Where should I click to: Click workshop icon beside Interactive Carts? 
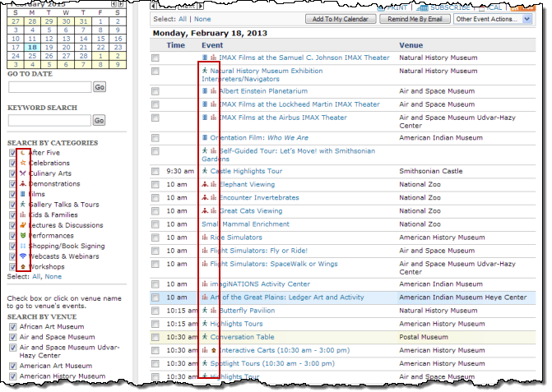coord(213,350)
